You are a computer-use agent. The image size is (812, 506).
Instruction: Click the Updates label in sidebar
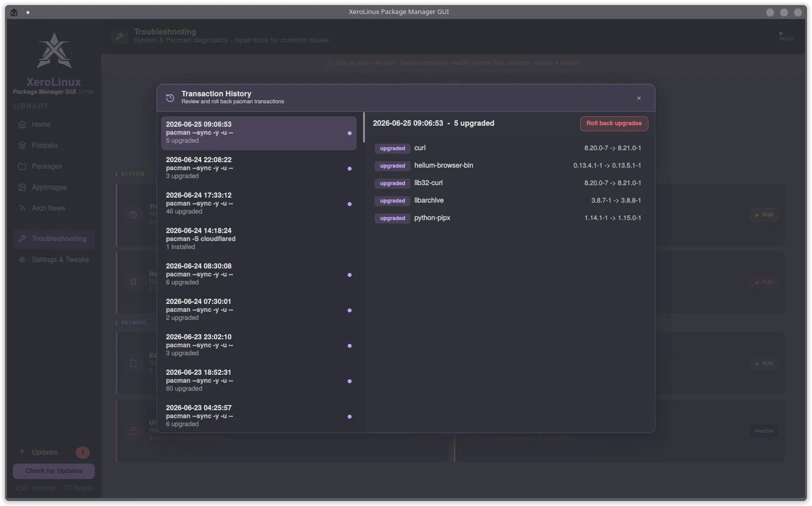pyautogui.click(x=45, y=453)
